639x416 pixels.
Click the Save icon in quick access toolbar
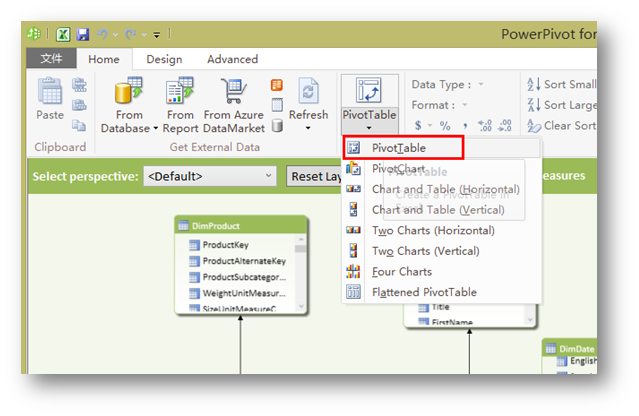[83, 34]
